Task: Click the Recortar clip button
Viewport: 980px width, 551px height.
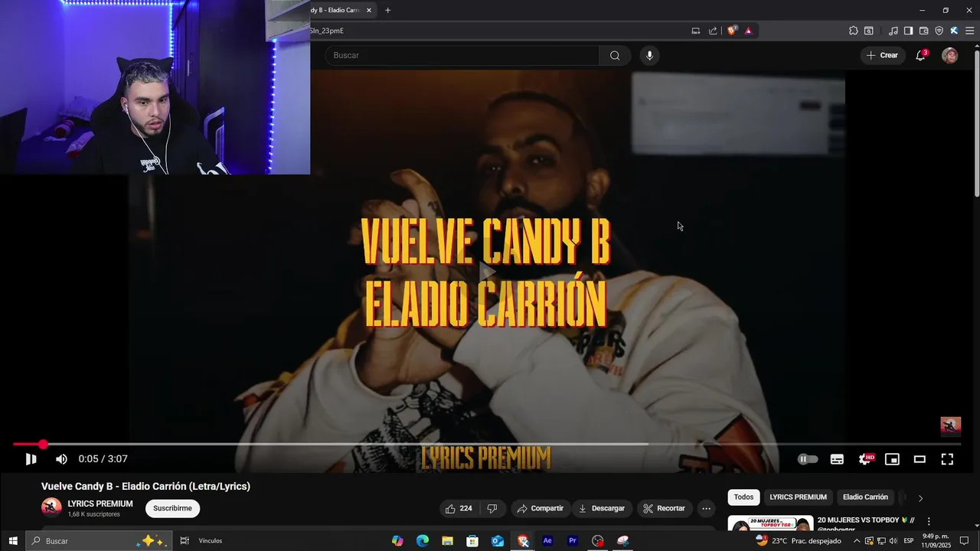Action: coord(664,508)
